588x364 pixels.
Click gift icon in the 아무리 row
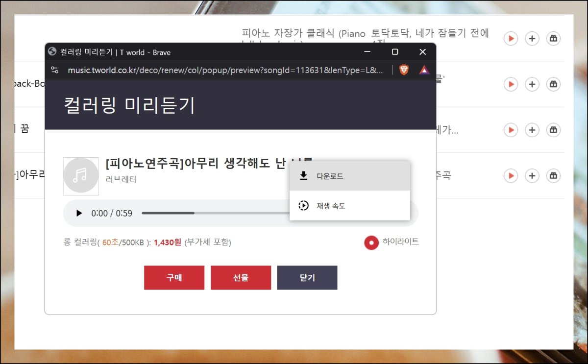(553, 175)
